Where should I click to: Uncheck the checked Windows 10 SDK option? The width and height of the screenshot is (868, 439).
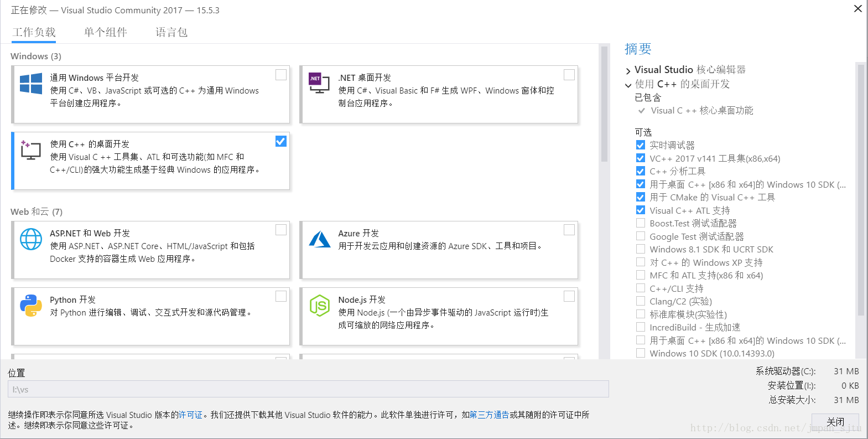click(641, 184)
